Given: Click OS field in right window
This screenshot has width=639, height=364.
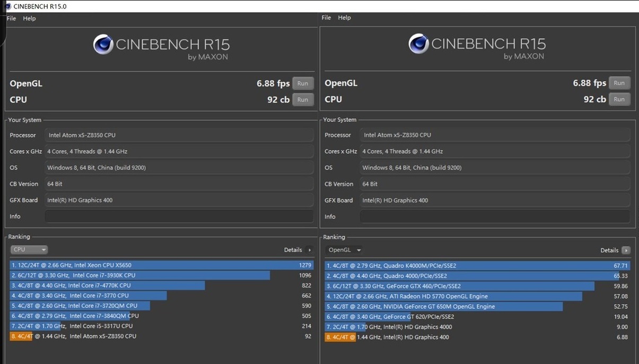Looking at the screenshot, I should [495, 167].
